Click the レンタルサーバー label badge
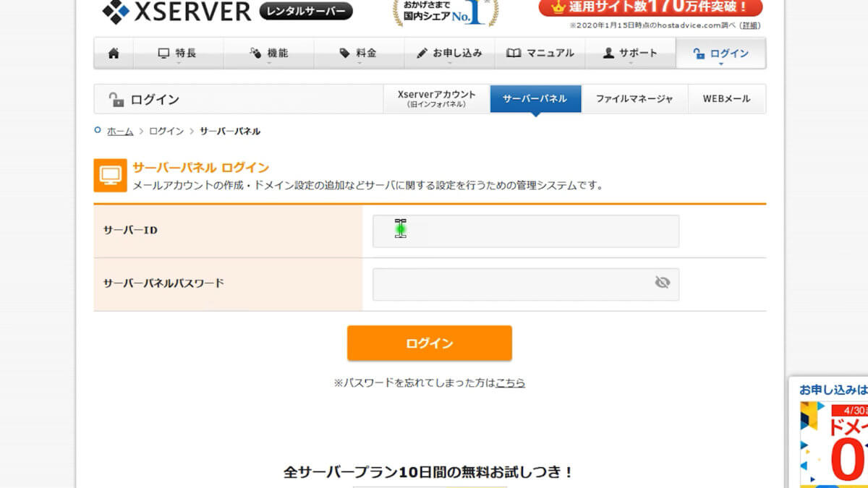Screen dimensions: 868x488 click(306, 11)
